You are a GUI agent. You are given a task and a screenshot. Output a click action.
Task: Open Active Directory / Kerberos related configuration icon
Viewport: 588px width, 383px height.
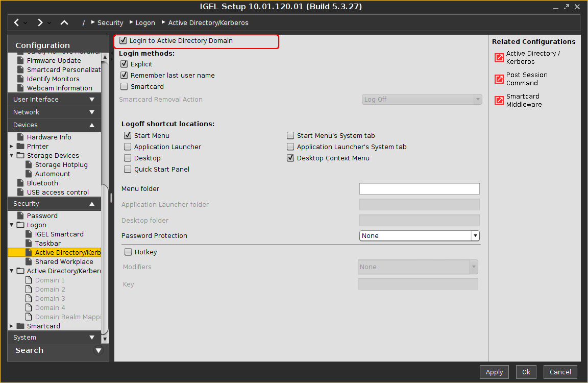(499, 58)
